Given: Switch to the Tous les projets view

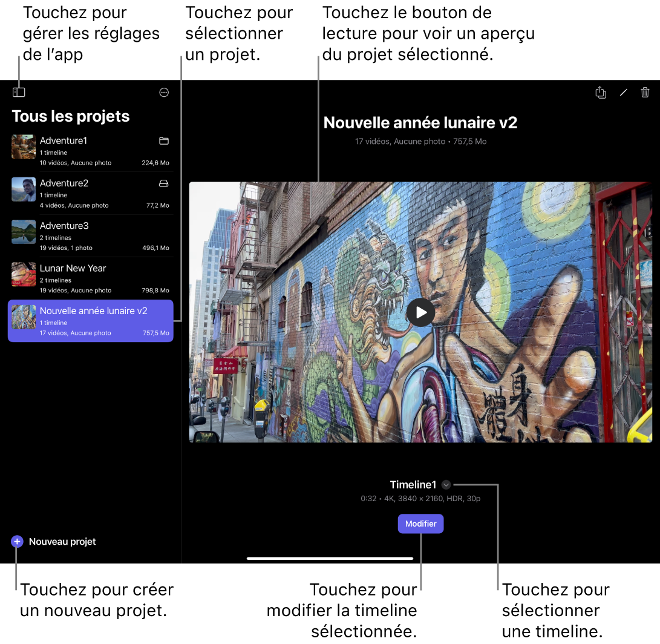Looking at the screenshot, I should 70,116.
